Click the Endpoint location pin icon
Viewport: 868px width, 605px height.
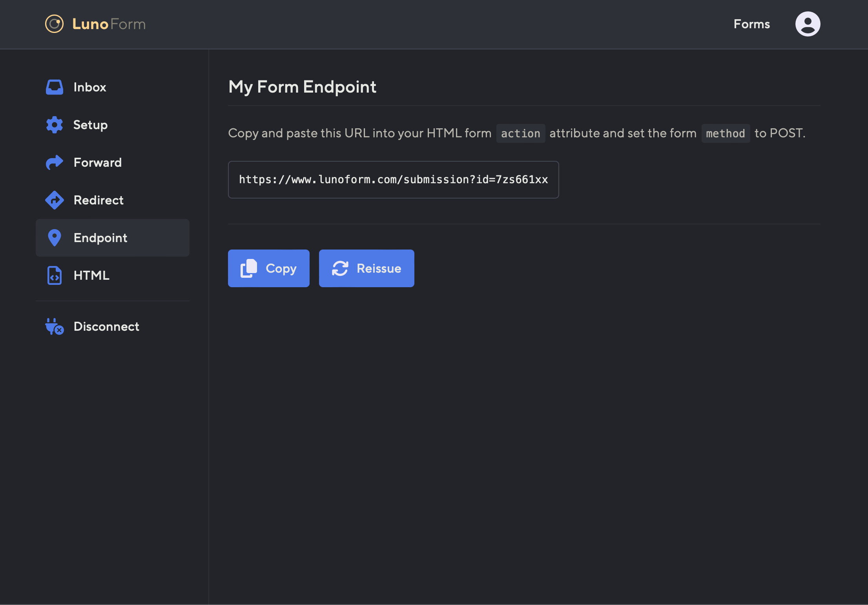pos(54,238)
